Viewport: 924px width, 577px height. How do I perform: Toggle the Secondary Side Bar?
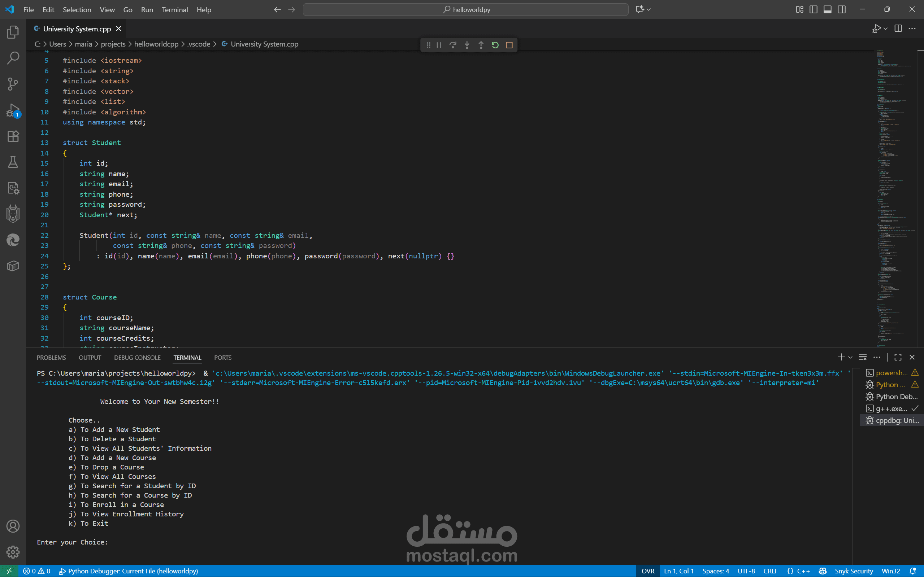tap(842, 9)
